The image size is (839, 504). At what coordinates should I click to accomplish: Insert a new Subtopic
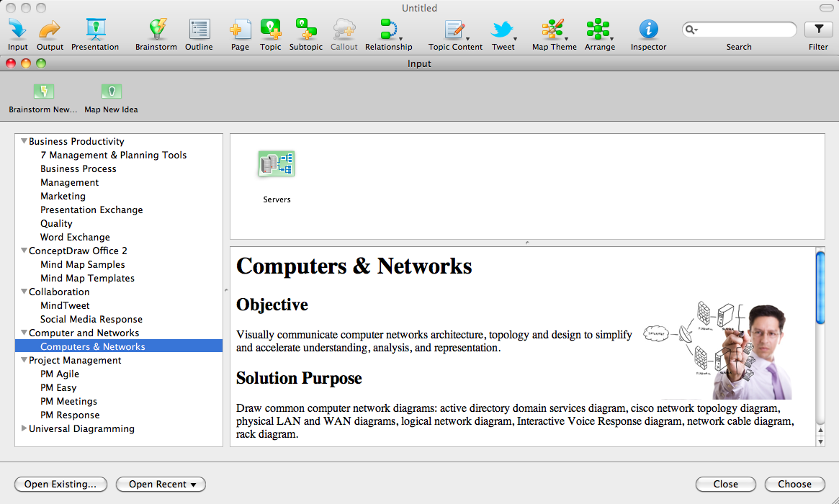(306, 30)
